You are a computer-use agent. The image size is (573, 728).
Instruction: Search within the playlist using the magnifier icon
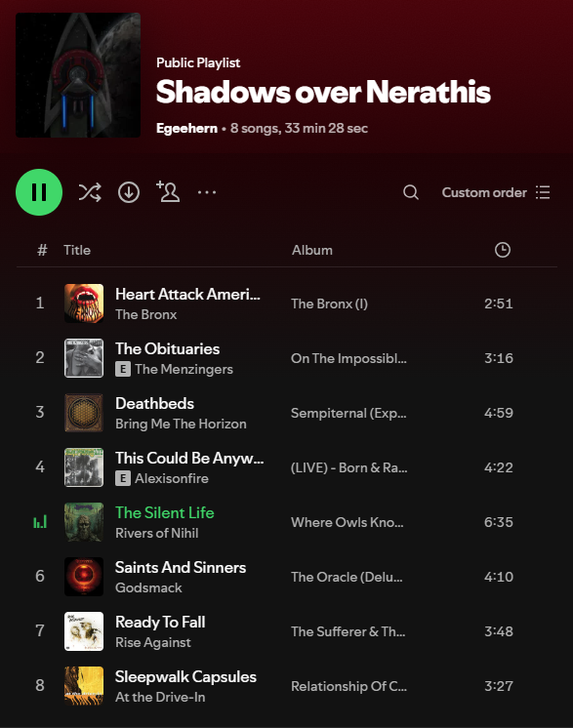click(411, 192)
